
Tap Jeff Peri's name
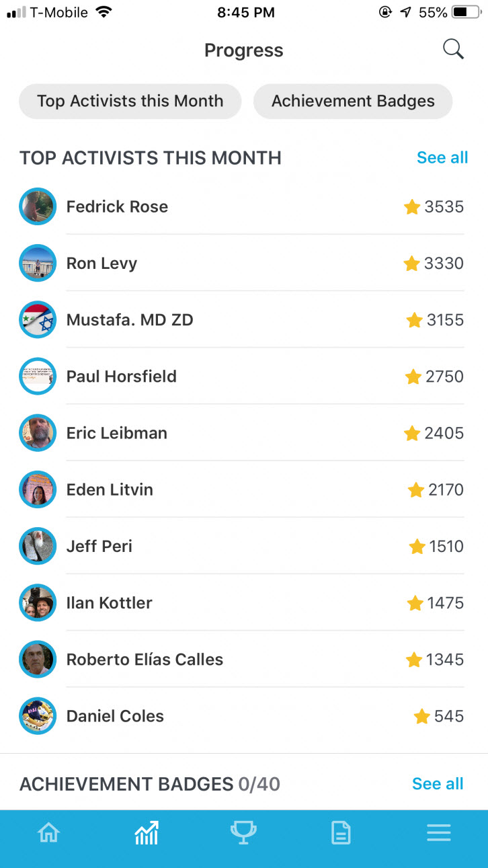(99, 547)
